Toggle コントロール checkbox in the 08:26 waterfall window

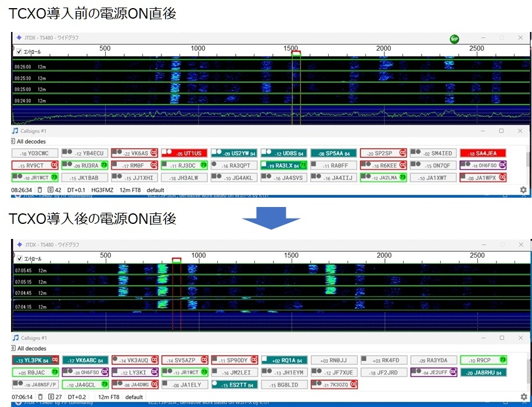[18, 51]
